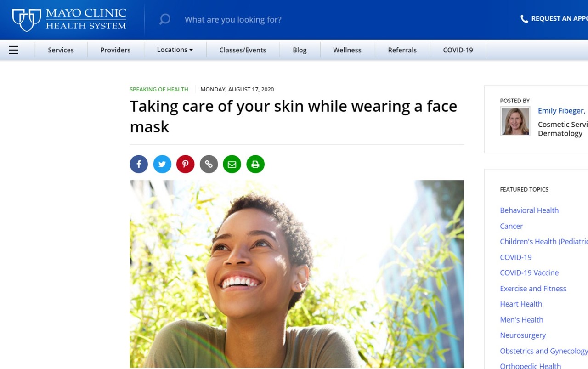Share article on Twitter
This screenshot has width=588, height=369.
pos(162,164)
